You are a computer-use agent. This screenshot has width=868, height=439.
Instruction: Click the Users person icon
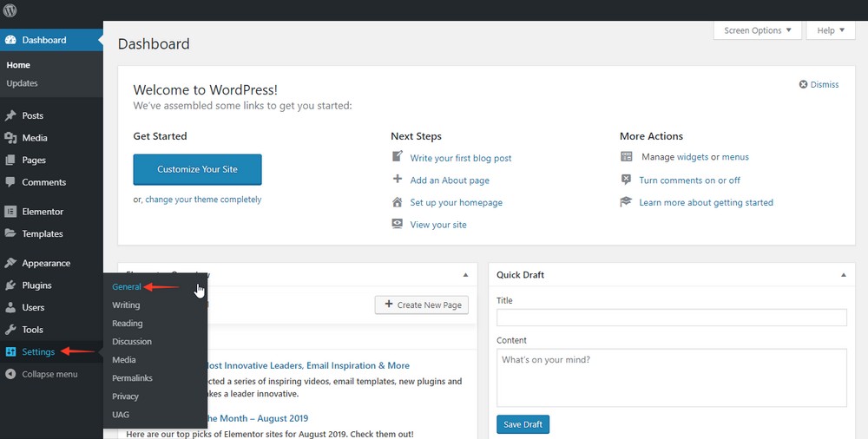pyautogui.click(x=10, y=307)
